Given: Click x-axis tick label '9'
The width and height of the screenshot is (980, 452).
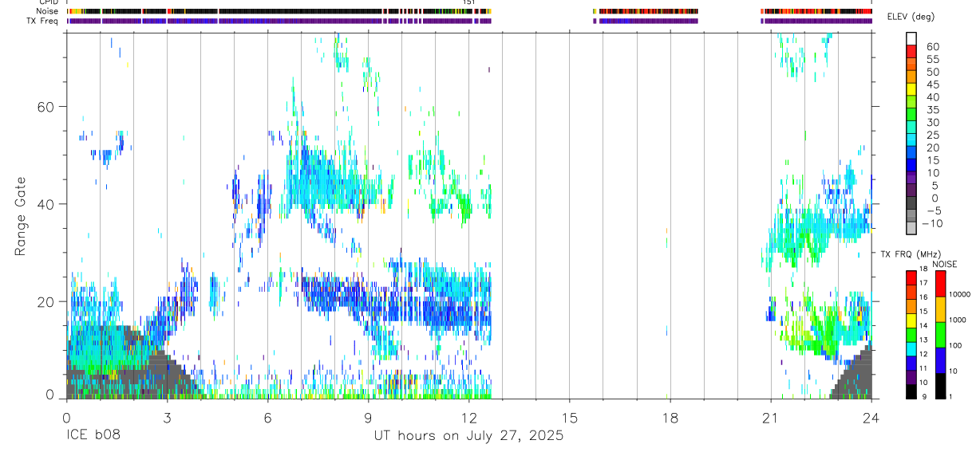Looking at the screenshot, I should coord(368,417).
